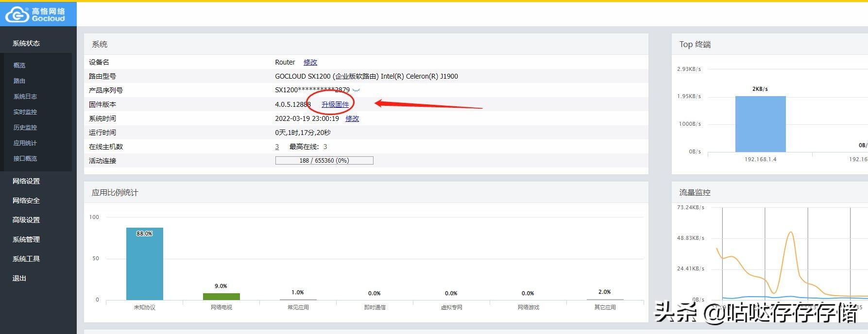Click the 活动连接 progress bar
The image size is (868, 334).
(x=324, y=161)
